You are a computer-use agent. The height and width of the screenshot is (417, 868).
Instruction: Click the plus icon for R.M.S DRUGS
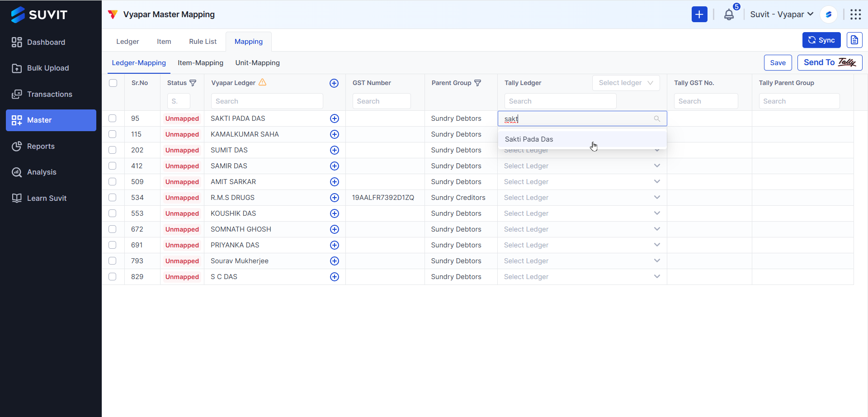(x=335, y=198)
